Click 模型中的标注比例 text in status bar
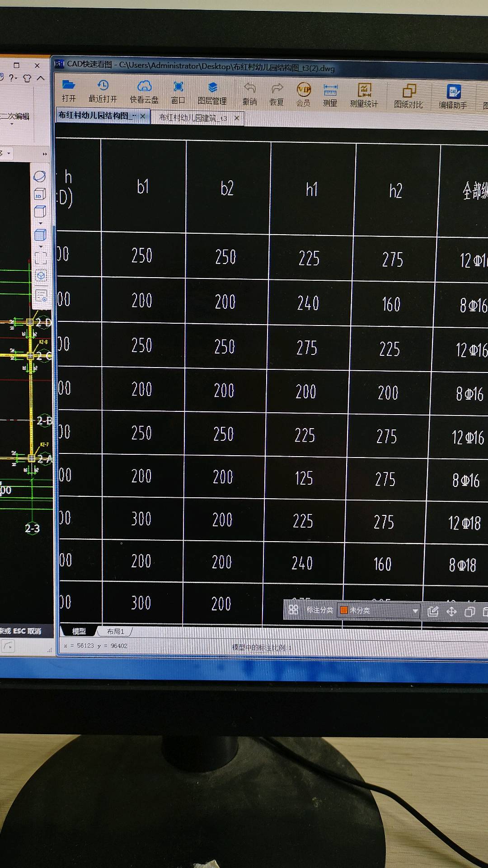 tap(261, 647)
